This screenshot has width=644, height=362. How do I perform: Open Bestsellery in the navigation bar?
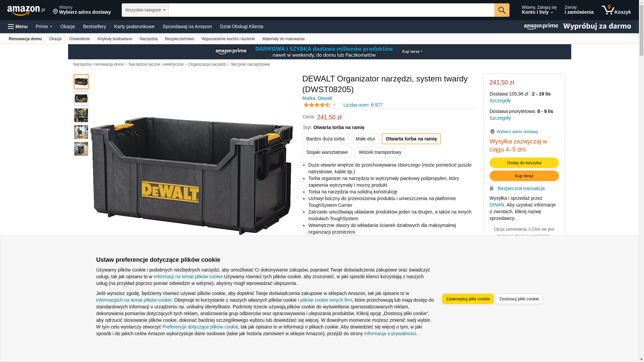pyautogui.click(x=95, y=26)
